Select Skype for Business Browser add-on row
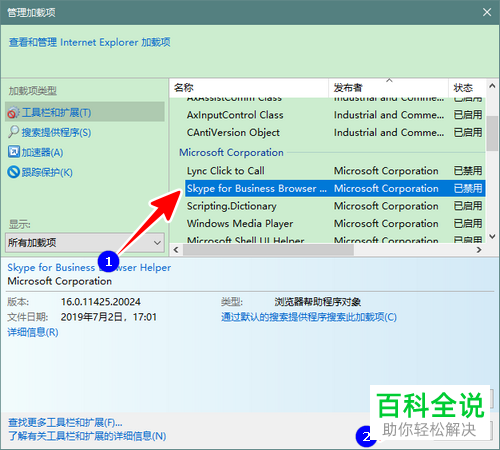This screenshot has width=500, height=450. pyautogui.click(x=335, y=188)
